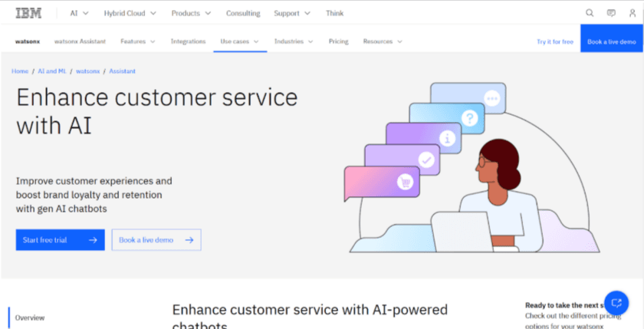Go to watsonx breadcrumb link
Screen dimensions: 644x329
(x=88, y=71)
